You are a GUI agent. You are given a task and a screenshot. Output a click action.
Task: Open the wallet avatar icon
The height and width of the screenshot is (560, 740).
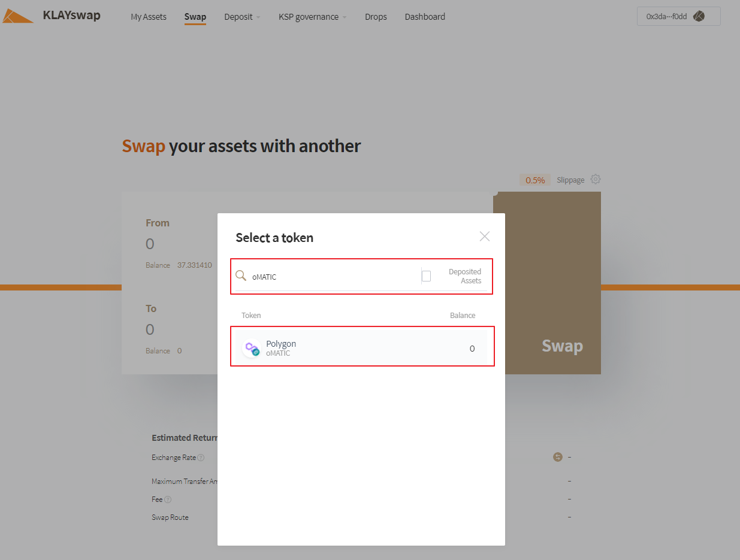point(699,17)
